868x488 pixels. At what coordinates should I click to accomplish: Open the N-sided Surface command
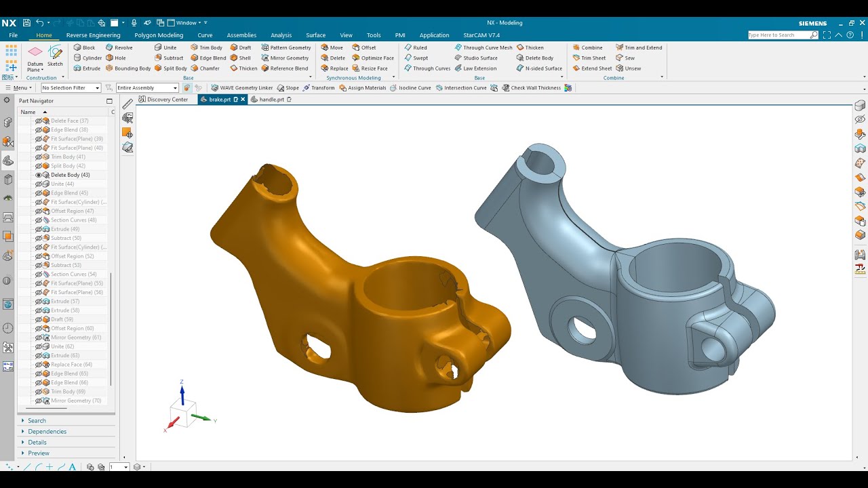(539, 68)
